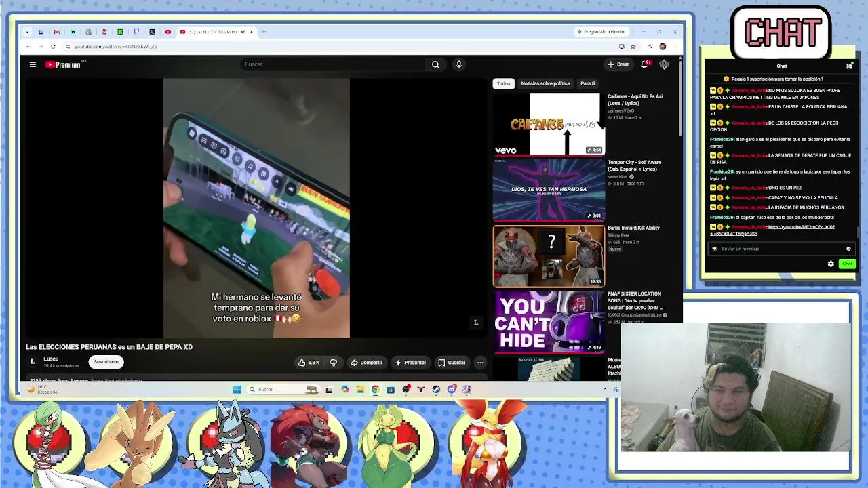
Task: Click Pregúntale a Gemini button
Action: point(601,32)
